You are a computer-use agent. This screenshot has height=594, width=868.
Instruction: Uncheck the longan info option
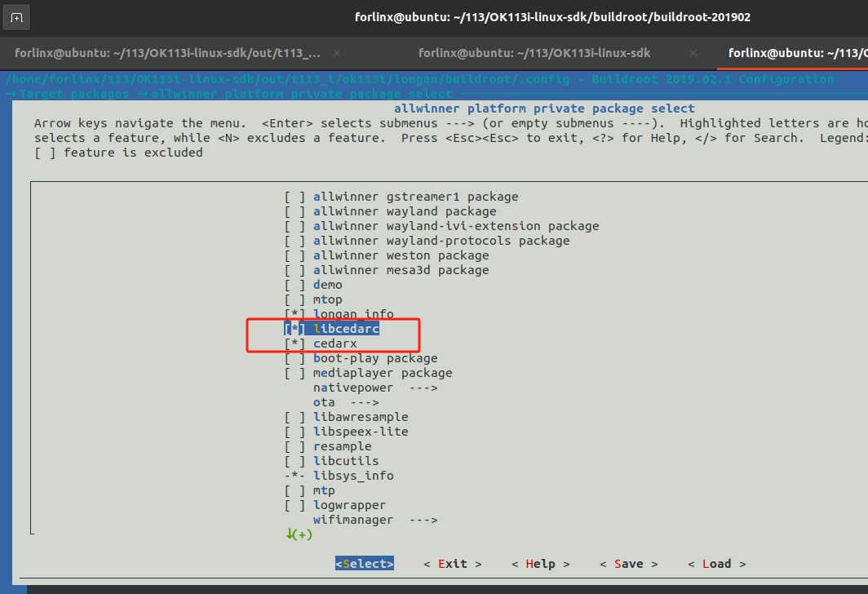294,314
